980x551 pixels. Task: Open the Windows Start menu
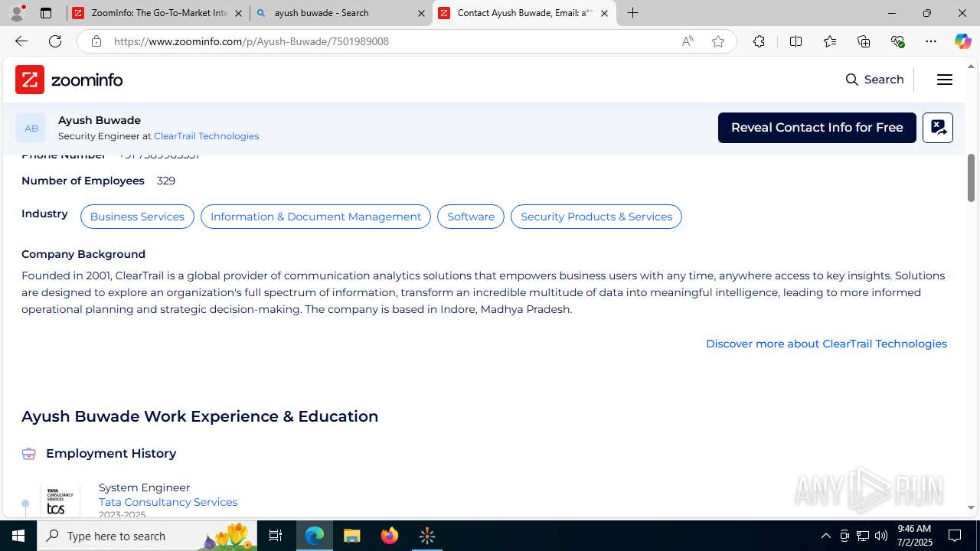click(18, 536)
